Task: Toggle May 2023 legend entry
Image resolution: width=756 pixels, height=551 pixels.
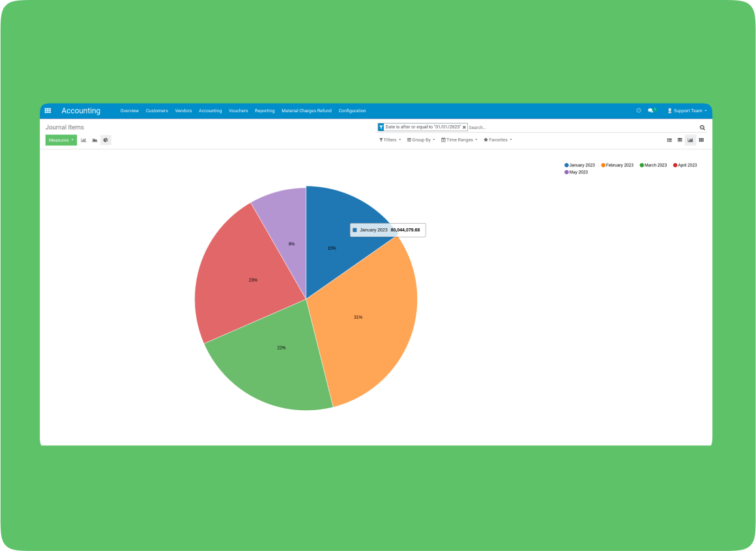Action: [x=576, y=172]
